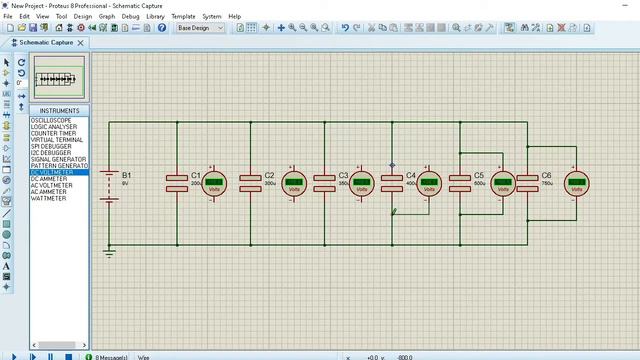Stop the simulation

(69, 357)
